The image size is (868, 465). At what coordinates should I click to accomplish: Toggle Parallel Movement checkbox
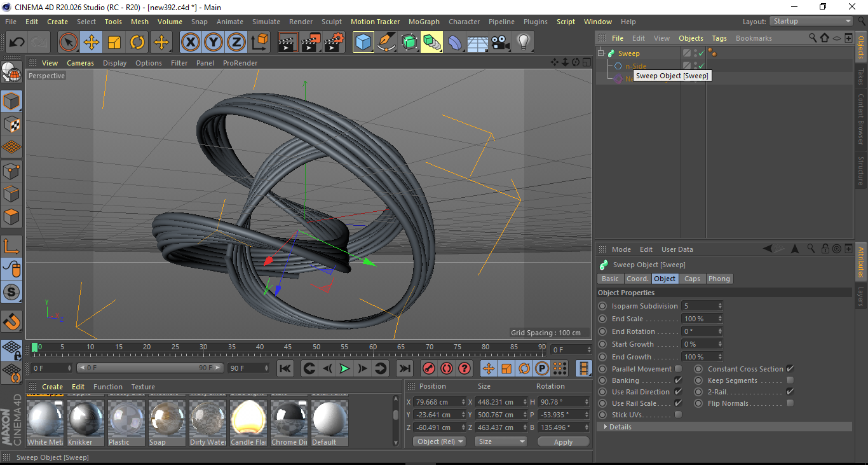tap(678, 369)
